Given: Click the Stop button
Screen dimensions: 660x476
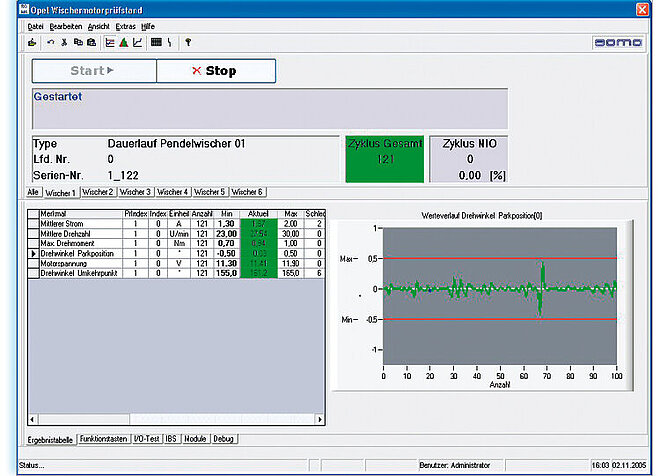Looking at the screenshot, I should (x=216, y=71).
